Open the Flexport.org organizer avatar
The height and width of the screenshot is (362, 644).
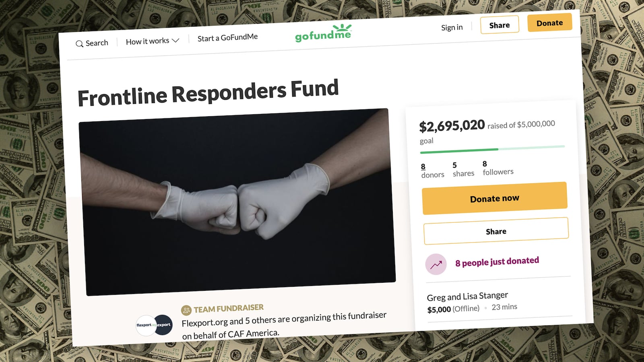146,325
